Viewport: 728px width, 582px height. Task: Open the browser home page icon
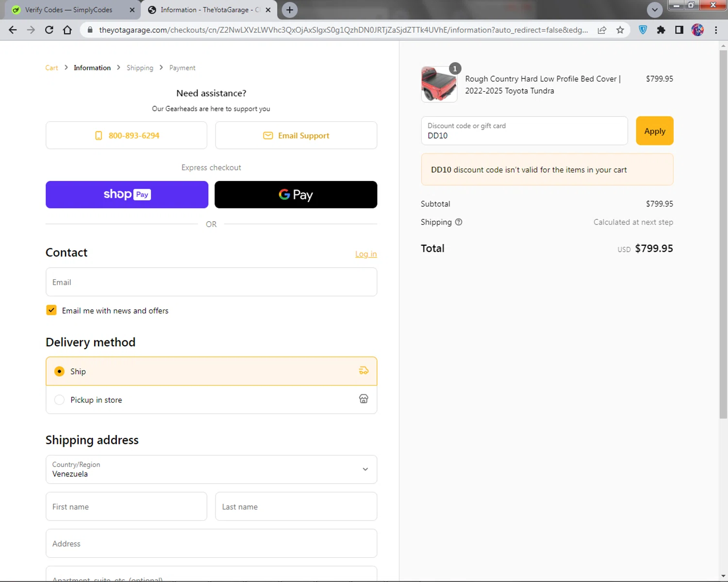pos(67,30)
